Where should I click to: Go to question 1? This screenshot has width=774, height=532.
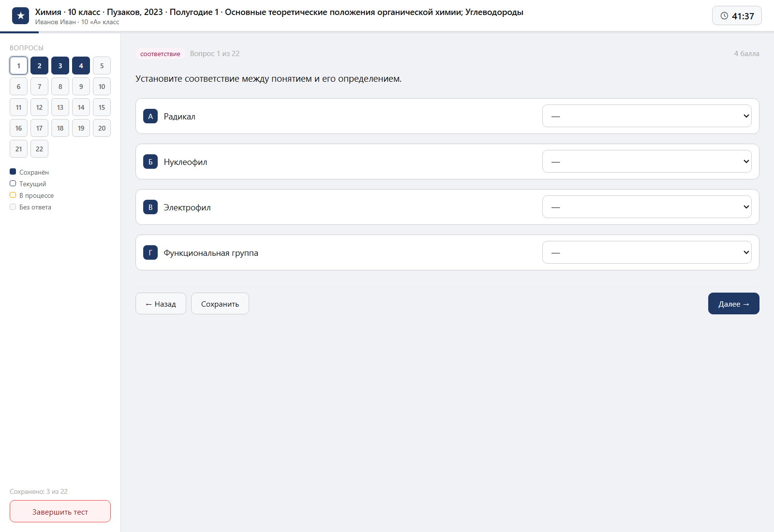(x=18, y=66)
